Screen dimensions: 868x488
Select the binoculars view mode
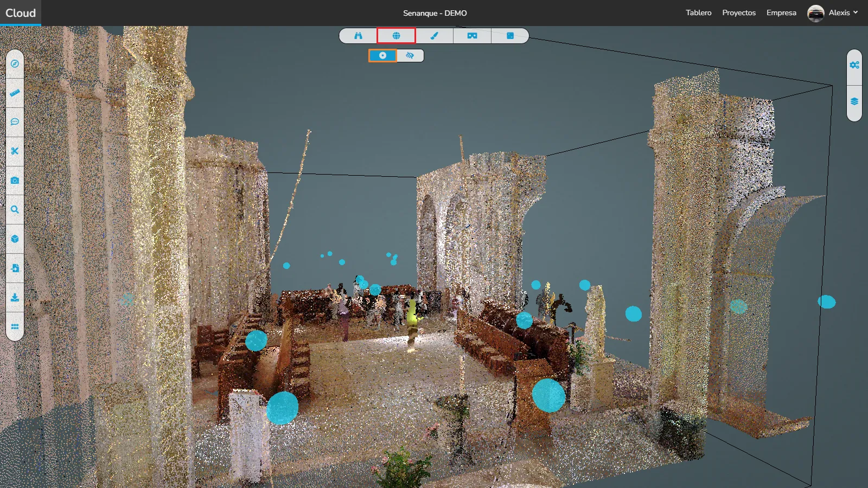[358, 36]
